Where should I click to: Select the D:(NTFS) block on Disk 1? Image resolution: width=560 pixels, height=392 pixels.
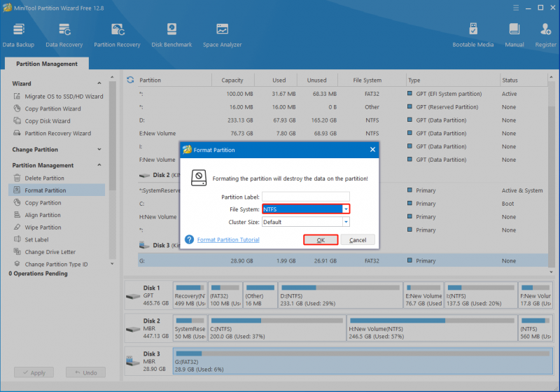(x=340, y=295)
